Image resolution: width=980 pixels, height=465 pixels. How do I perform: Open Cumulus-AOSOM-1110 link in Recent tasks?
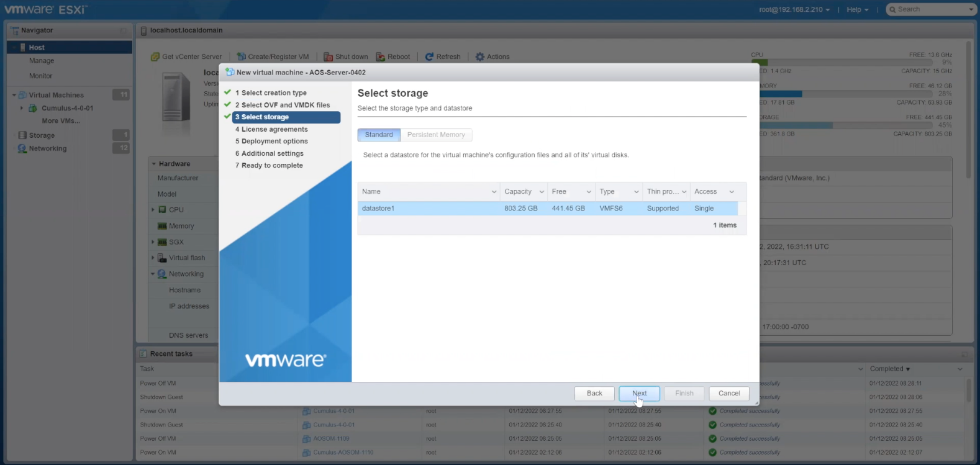[x=343, y=452]
